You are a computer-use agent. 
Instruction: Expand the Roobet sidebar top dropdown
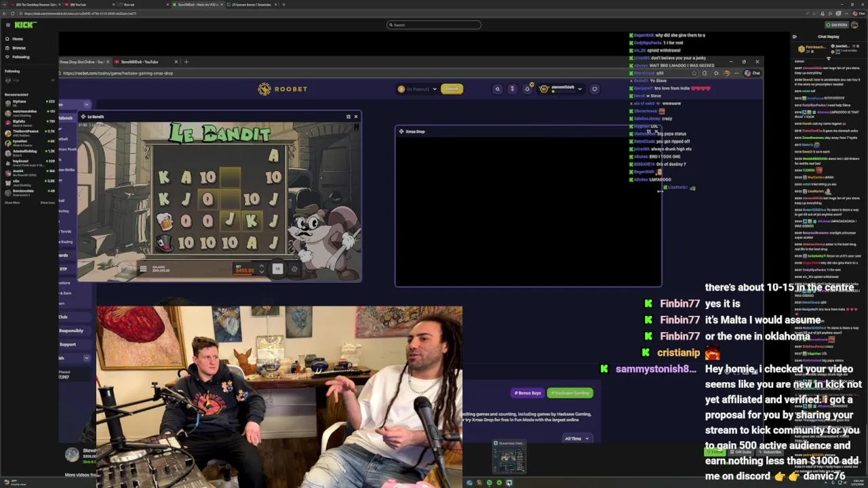click(x=86, y=104)
